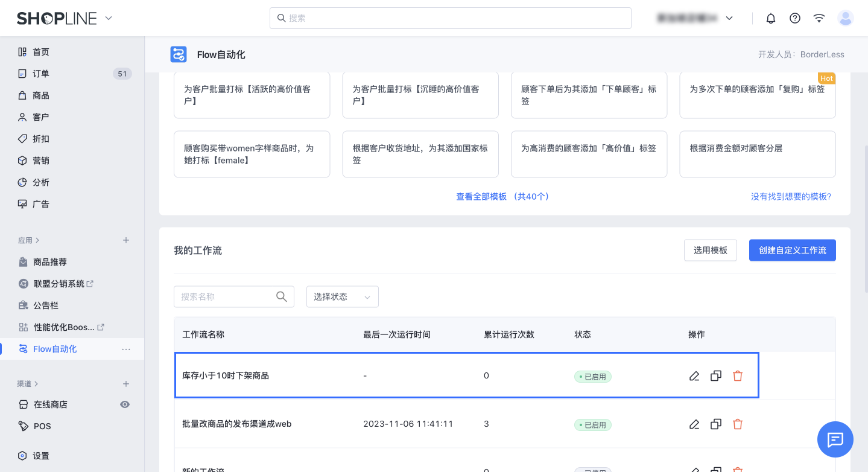Add a new app with plus icon
The width and height of the screenshot is (868, 472).
click(x=126, y=240)
